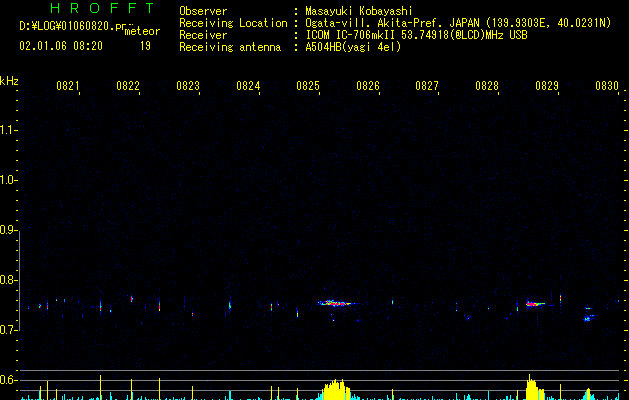629x400 pixels.
Task: Click the yellow power peak below the 0825 echo
Action: pos(336,390)
